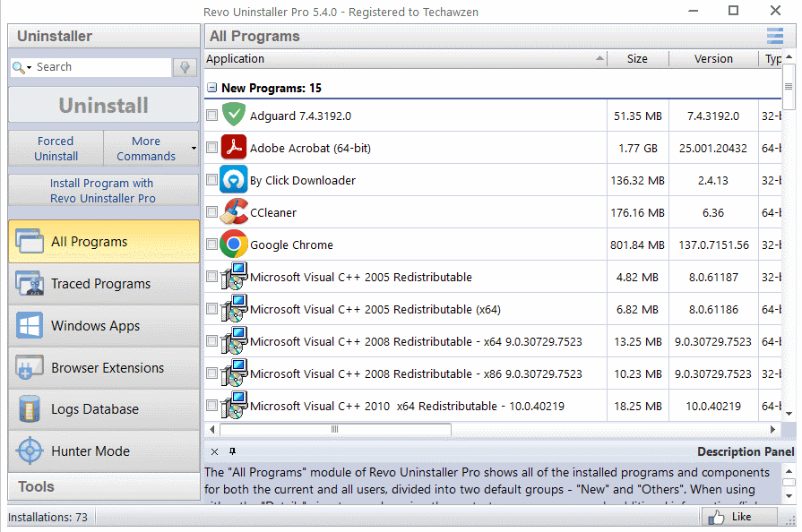802x532 pixels.
Task: Click the More Commands button
Action: (146, 148)
